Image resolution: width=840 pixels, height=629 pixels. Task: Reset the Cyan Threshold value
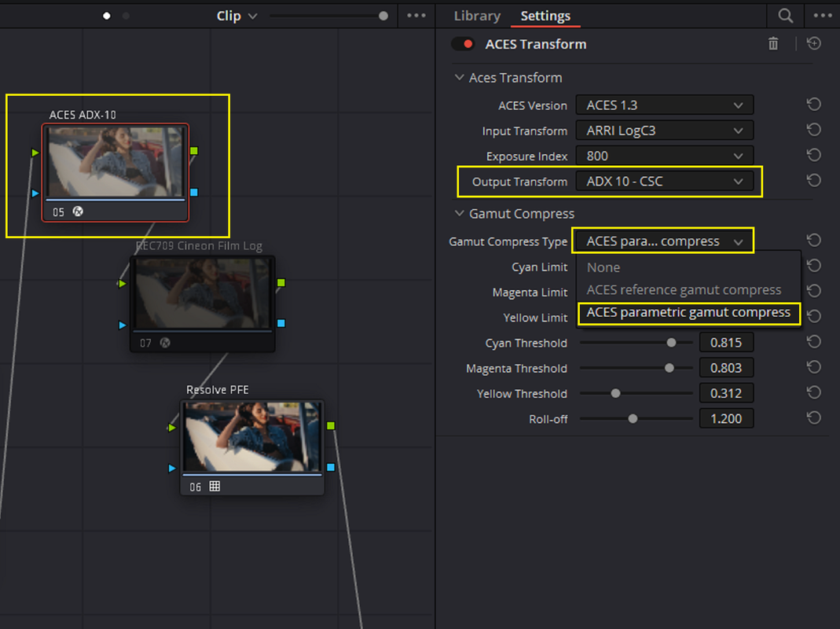(x=814, y=342)
